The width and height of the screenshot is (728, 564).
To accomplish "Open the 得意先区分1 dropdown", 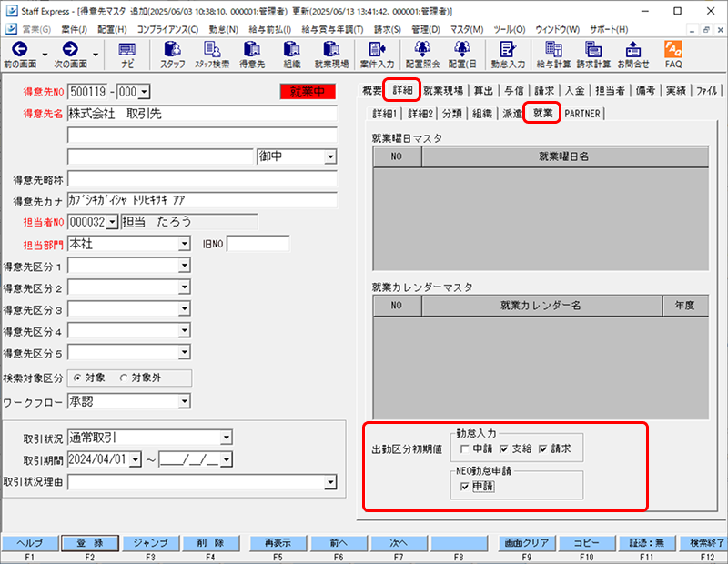I will click(185, 266).
